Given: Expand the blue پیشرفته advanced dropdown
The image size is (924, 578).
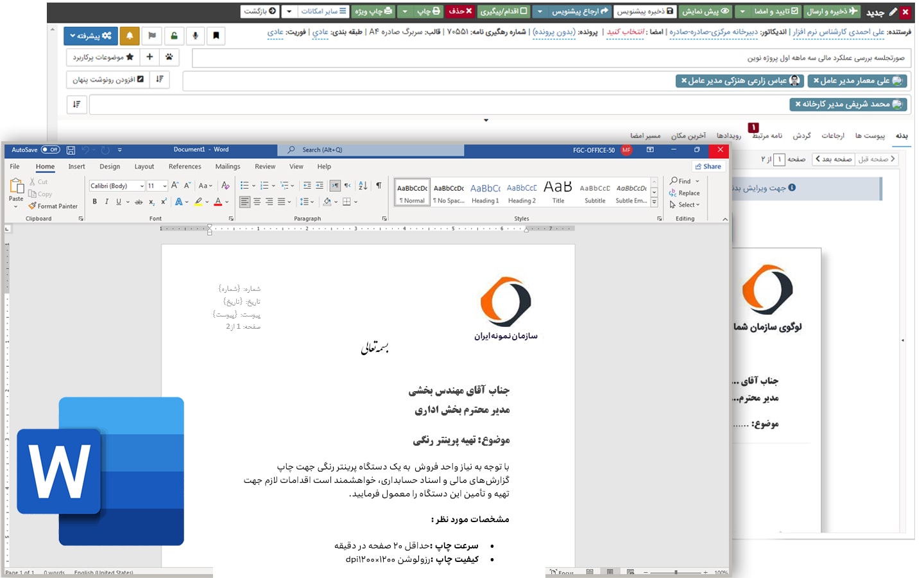Looking at the screenshot, I should click(90, 36).
